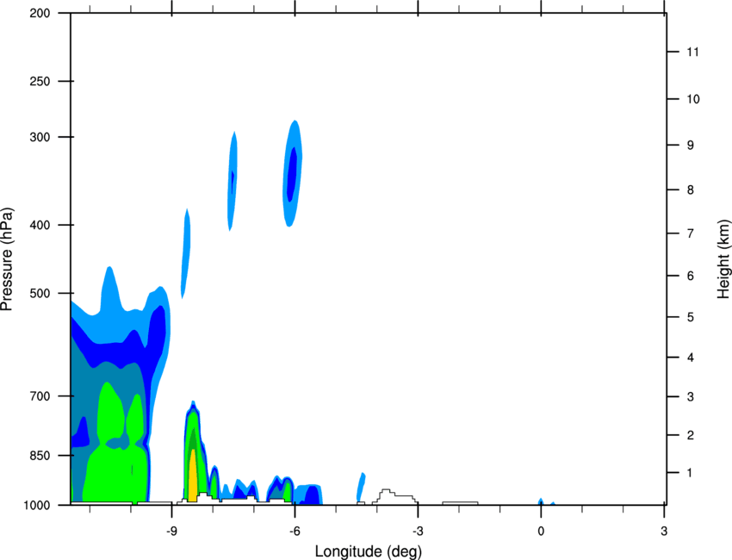This screenshot has width=732, height=560.
Task: Click the -6 longitude tick label
Action: point(295,531)
